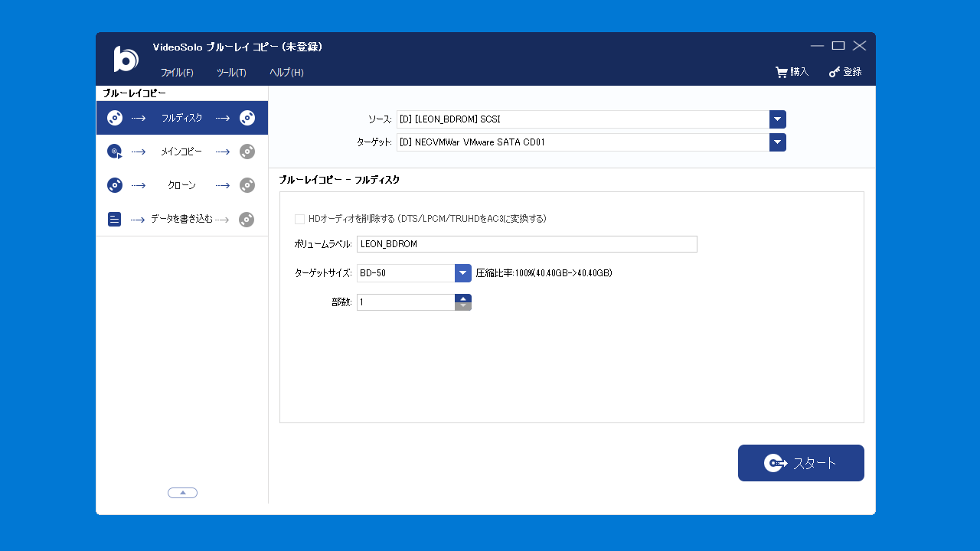The width and height of the screenshot is (980, 551).
Task: Click the BD-50 target size field
Action: click(406, 273)
